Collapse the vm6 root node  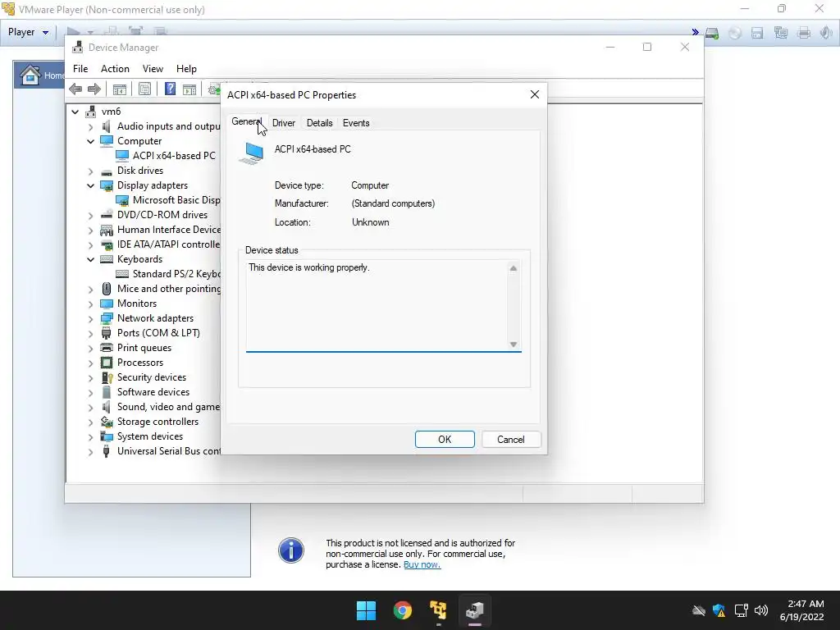75,112
